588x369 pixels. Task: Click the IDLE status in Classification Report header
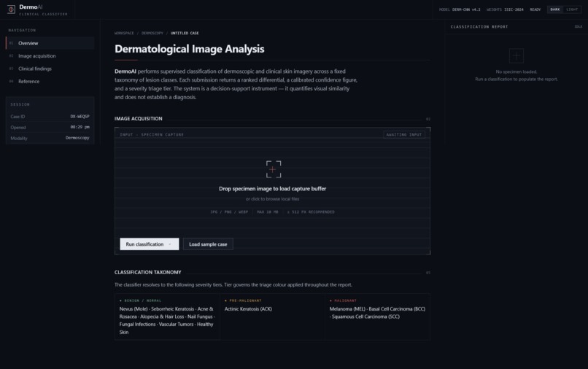(x=579, y=27)
